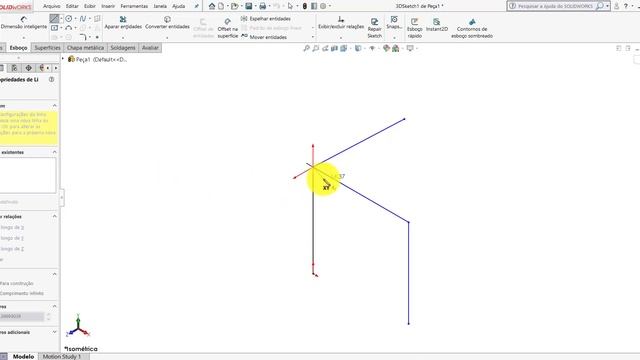This screenshot has width=640, height=360.
Task: Select the Spline sketch tool
Action: pyautogui.click(x=83, y=19)
